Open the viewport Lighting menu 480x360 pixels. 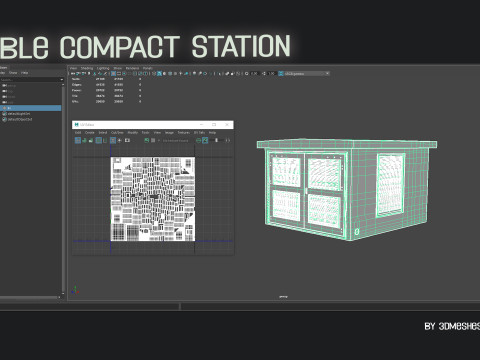103,68
